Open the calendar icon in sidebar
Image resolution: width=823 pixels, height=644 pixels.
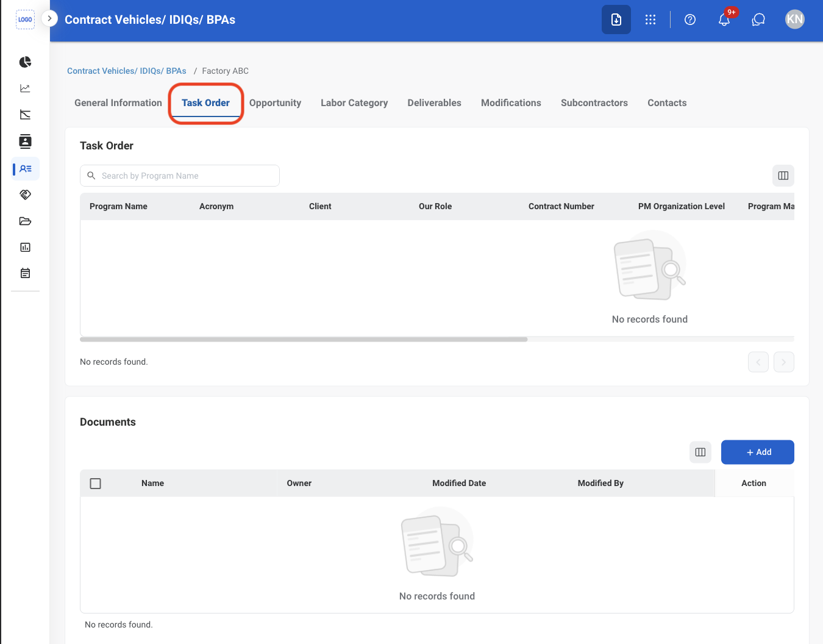pyautogui.click(x=25, y=273)
